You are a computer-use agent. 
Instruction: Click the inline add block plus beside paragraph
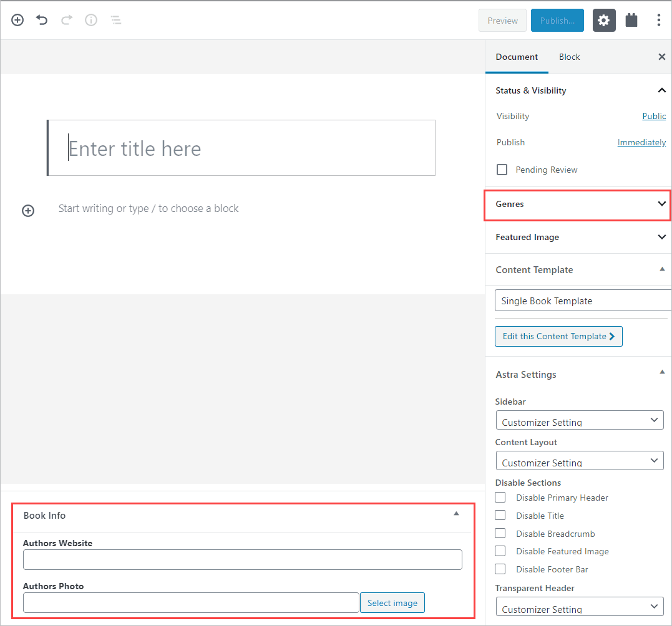(x=28, y=211)
